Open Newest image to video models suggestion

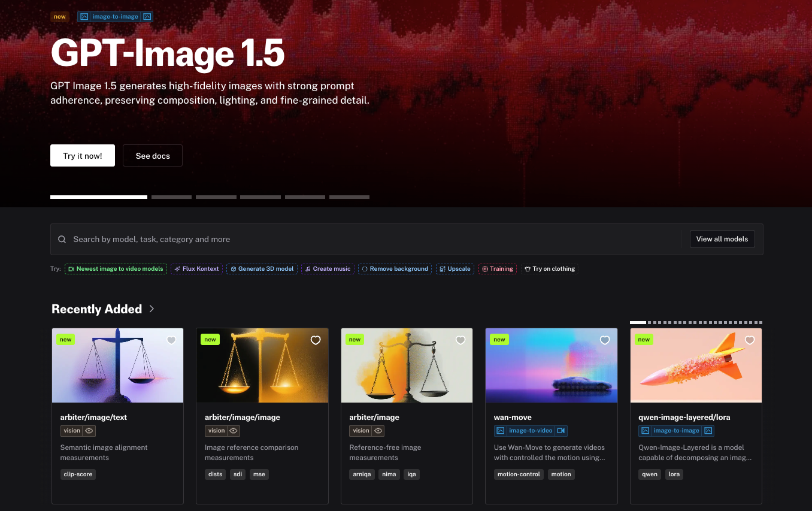[116, 269]
